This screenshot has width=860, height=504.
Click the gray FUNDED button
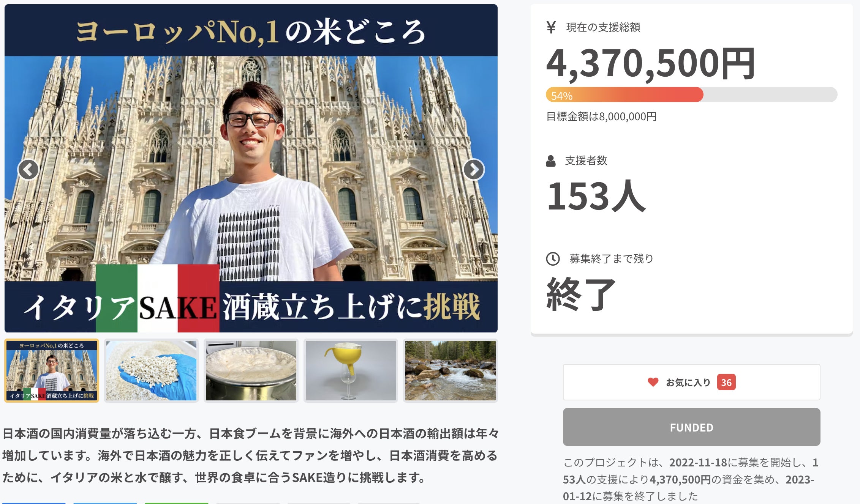[691, 427]
